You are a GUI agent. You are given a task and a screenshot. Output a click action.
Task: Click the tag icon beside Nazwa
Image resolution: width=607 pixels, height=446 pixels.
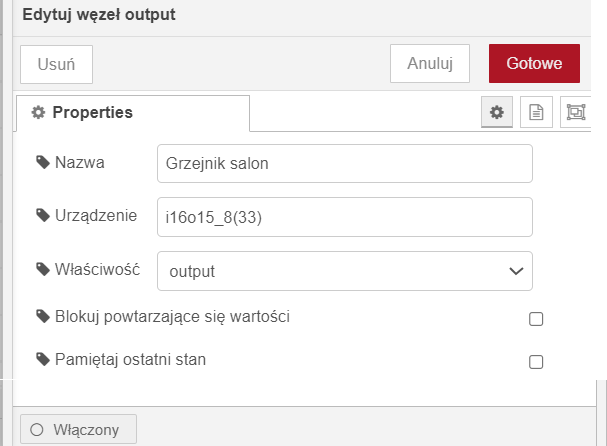click(43, 162)
